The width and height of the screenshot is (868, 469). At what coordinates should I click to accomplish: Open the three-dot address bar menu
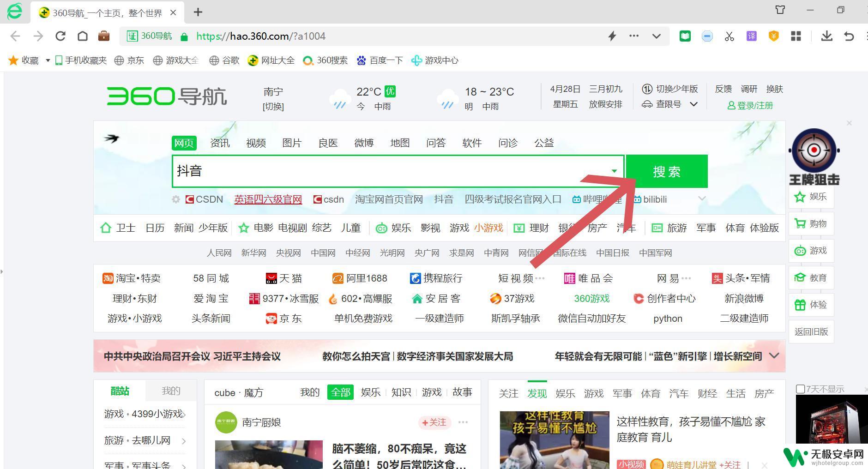[x=634, y=36]
